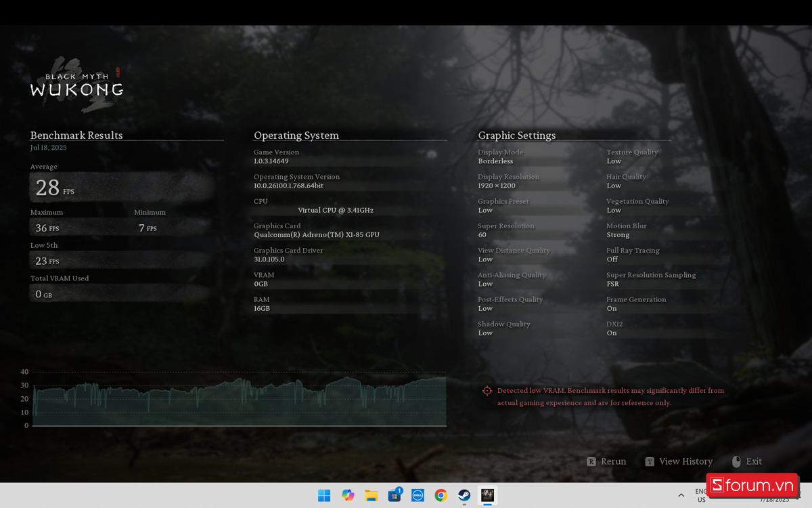Open the Windows Start menu

324,495
